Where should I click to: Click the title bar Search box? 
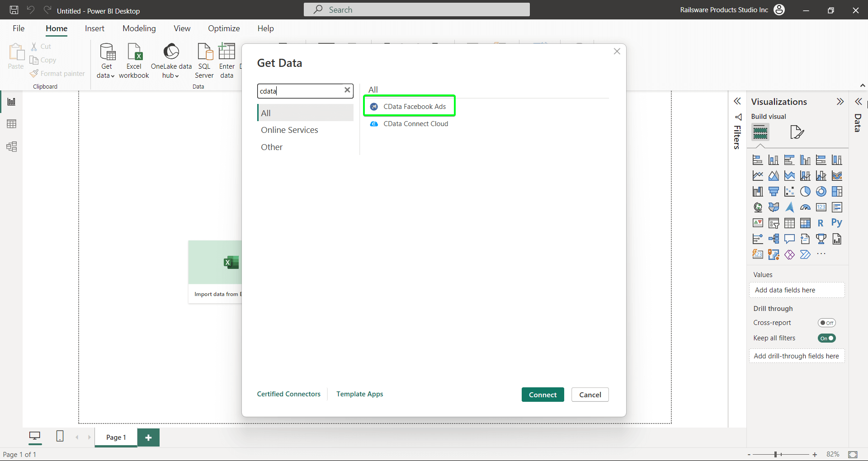(417, 9)
